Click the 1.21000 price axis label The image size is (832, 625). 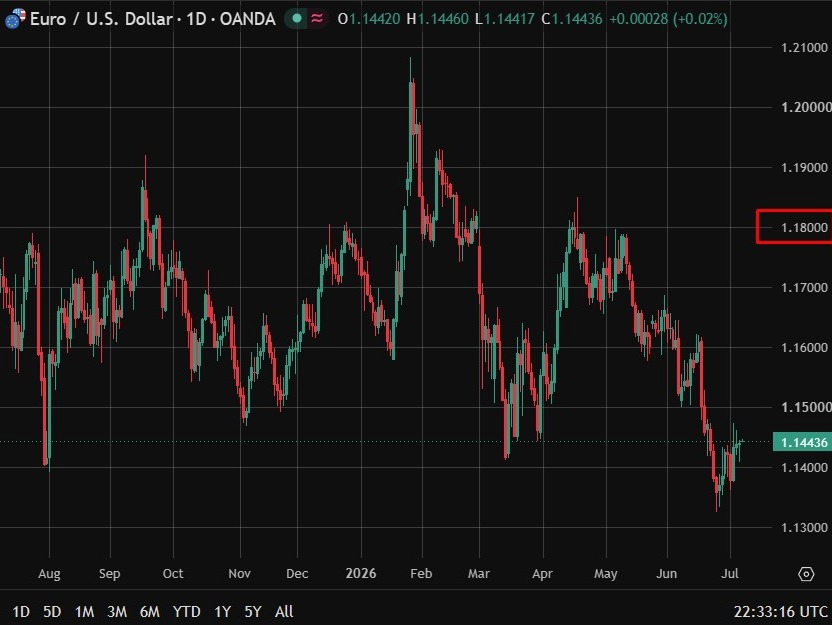click(804, 48)
